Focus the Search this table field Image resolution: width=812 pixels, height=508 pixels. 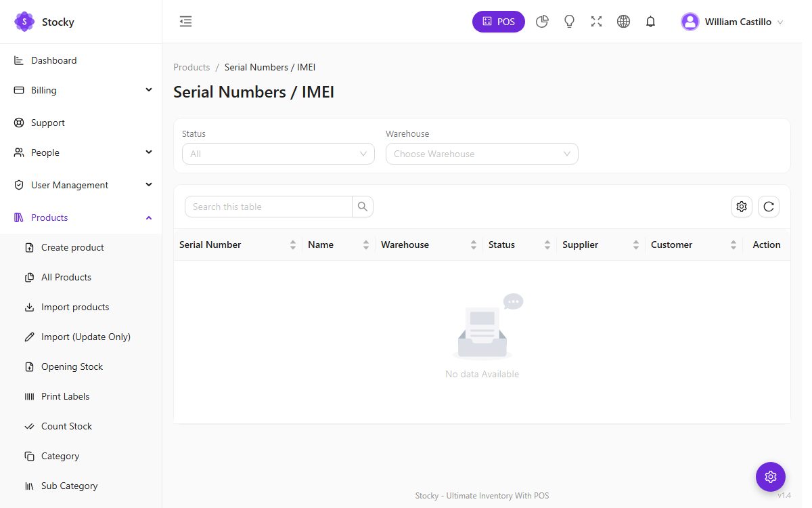(x=269, y=207)
